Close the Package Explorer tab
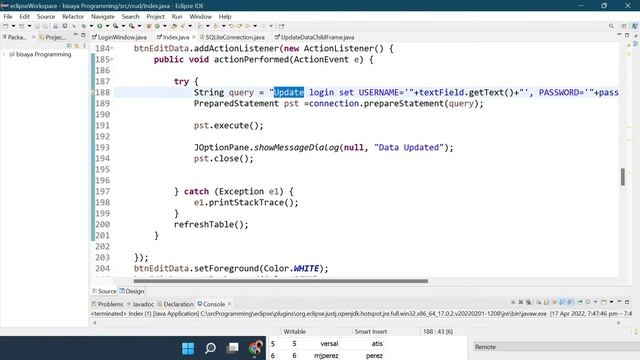 (x=33, y=37)
